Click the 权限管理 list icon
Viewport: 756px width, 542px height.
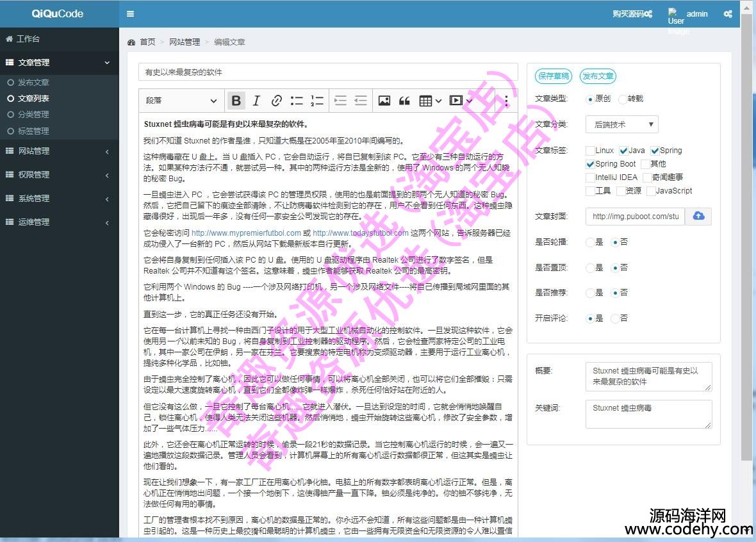coord(9,174)
